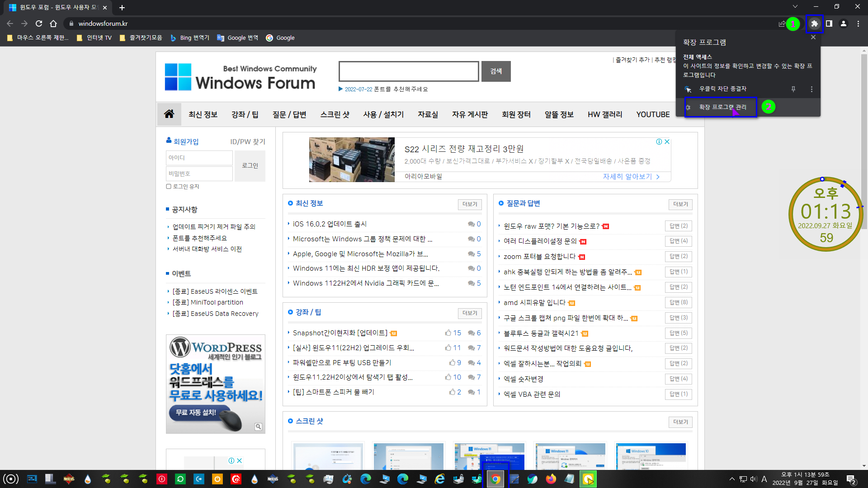
Task: Click 자세히 알아보기 on the ad banner
Action: 632,177
